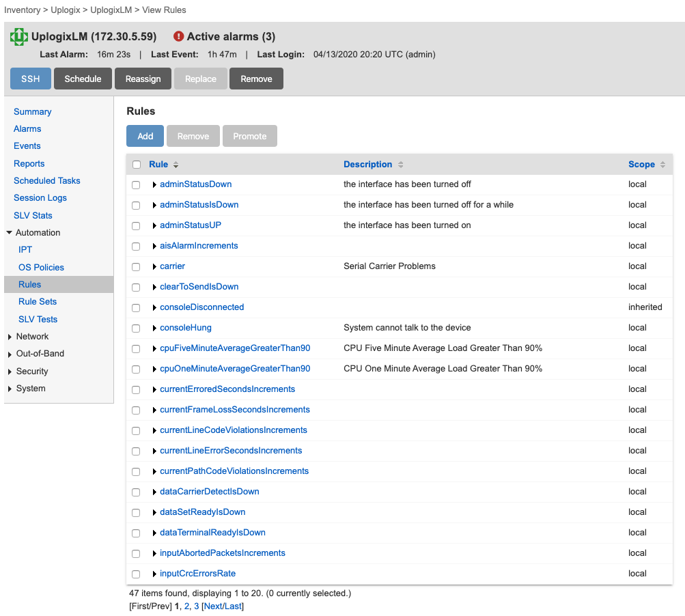Click the Reassign button
This screenshot has height=616, width=685.
tap(143, 79)
